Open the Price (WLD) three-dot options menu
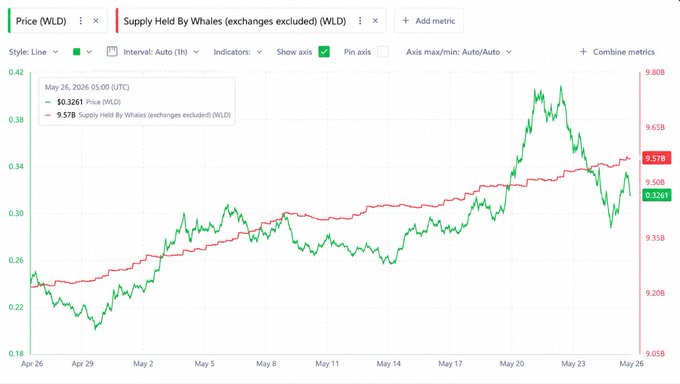 click(x=81, y=21)
